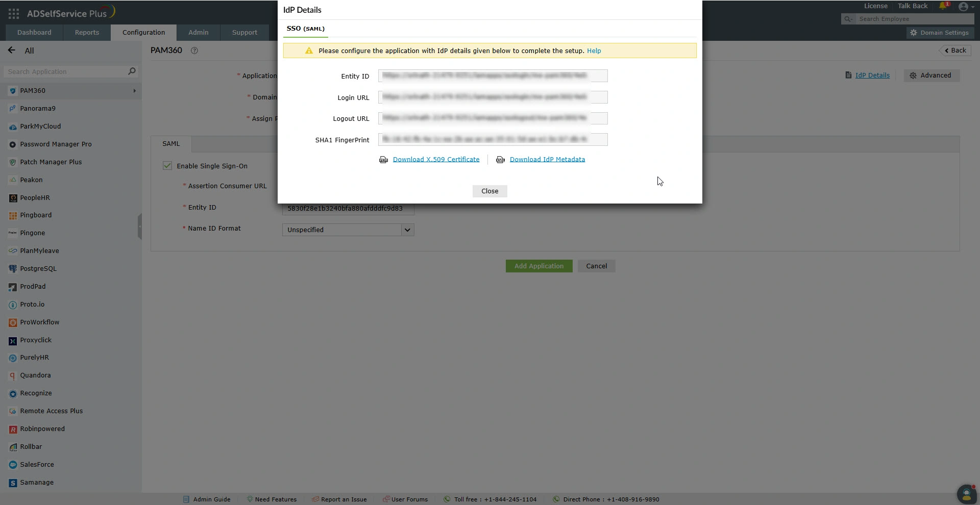This screenshot has width=980, height=505.
Task: Collapse the application sidebar panel handle
Action: 140,226
